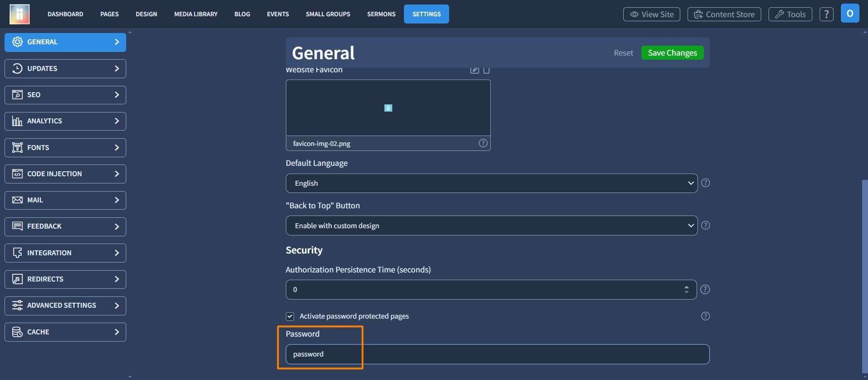Click into the Password input field
The width and height of the screenshot is (868, 380).
click(498, 354)
